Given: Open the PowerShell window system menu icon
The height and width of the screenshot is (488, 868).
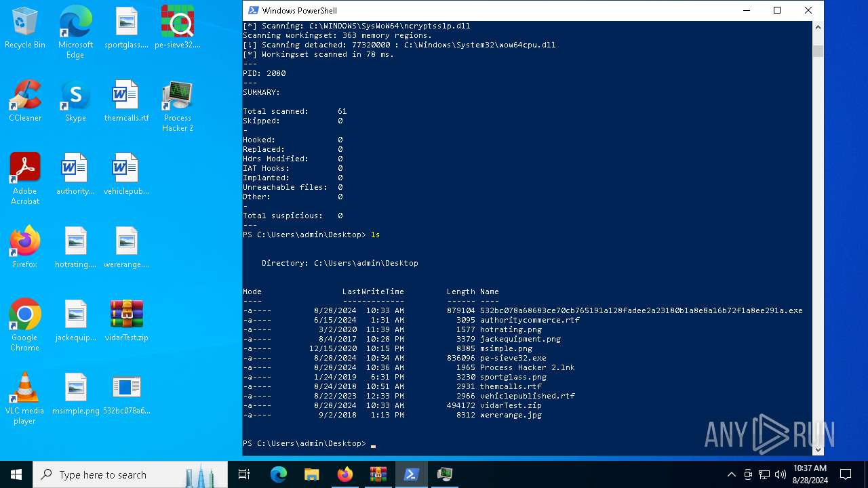Looking at the screenshot, I should 253,10.
